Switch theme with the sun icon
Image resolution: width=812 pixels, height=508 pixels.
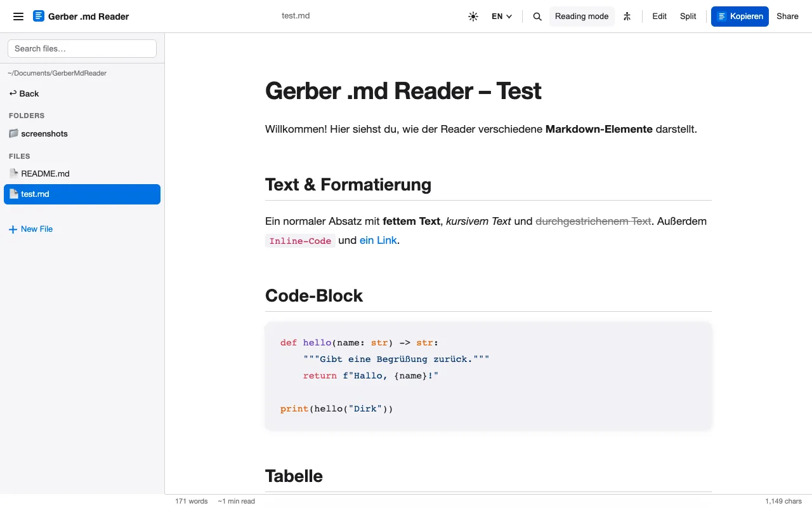point(473,17)
